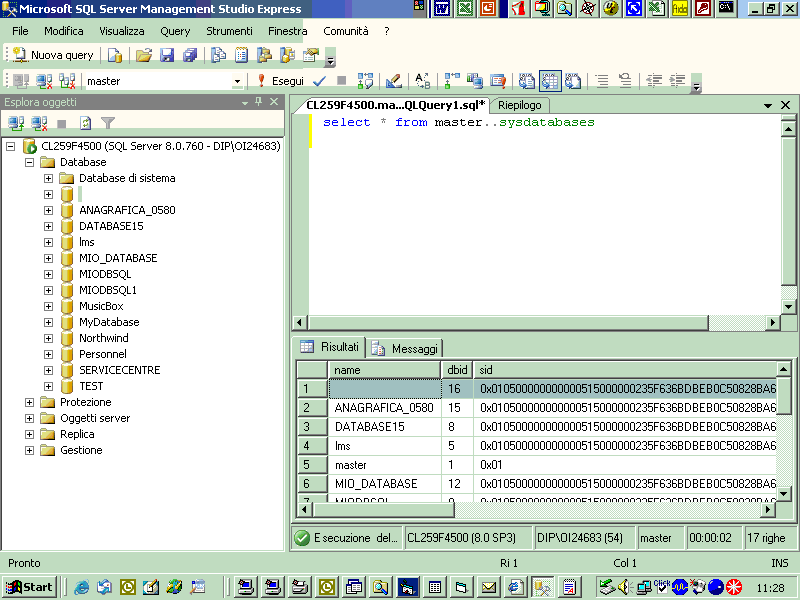Click Disconnect in Esplora oggetti toolbar
Viewport: 800px width, 600px height.
click(39, 123)
